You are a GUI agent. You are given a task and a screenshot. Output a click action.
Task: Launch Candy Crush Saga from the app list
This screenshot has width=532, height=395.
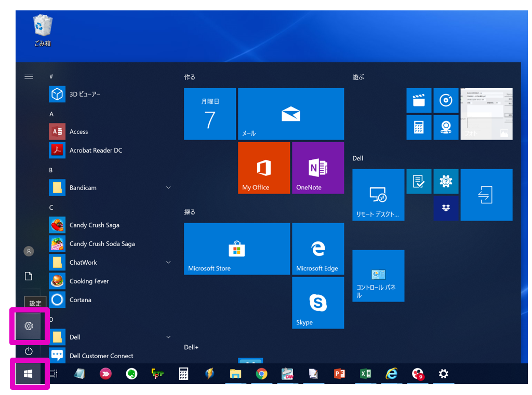click(x=109, y=225)
